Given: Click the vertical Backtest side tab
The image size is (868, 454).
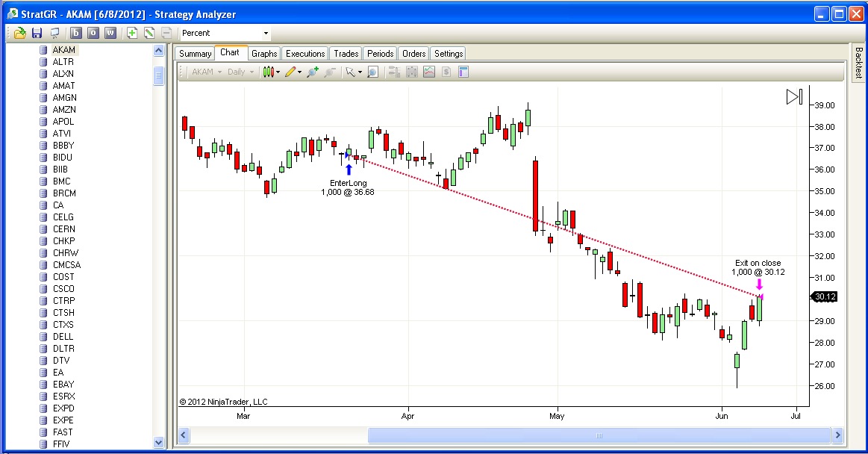Looking at the screenshot, I should [x=858, y=63].
